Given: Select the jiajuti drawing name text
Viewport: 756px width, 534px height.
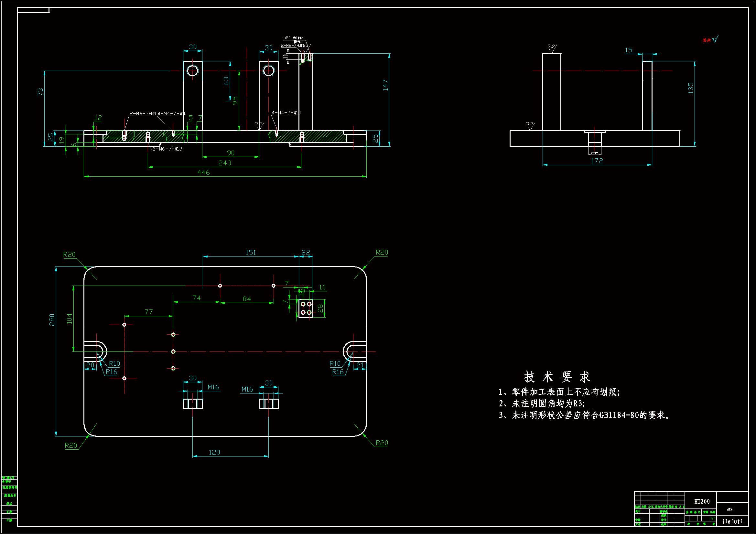Looking at the screenshot, I should tap(732, 521).
